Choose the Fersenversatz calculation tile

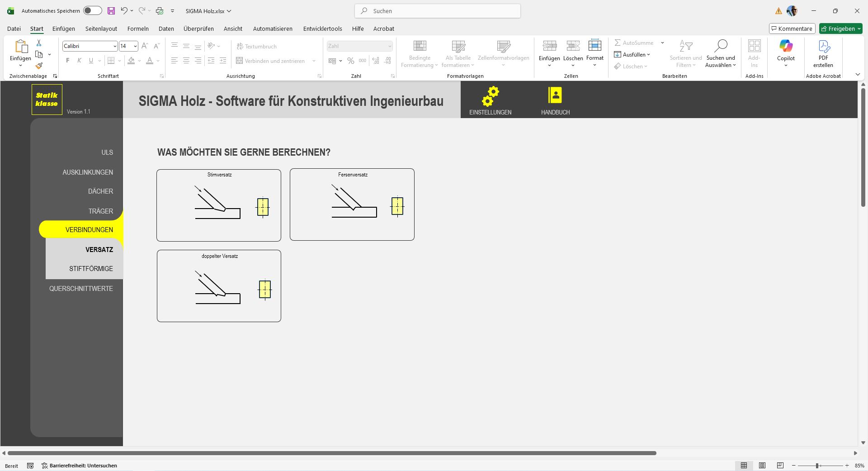pyautogui.click(x=352, y=205)
